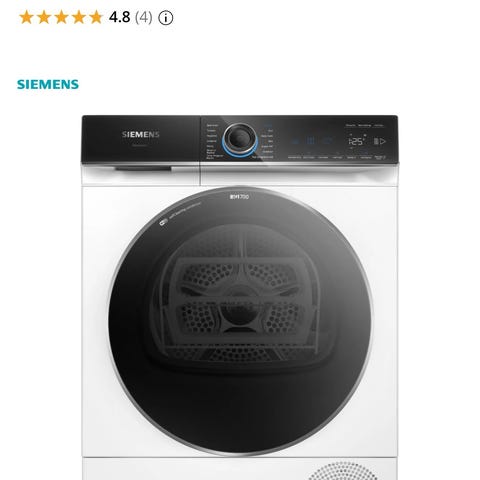Click the iQ700 label above the door
Viewport: 480px width, 480px height.
(x=239, y=197)
